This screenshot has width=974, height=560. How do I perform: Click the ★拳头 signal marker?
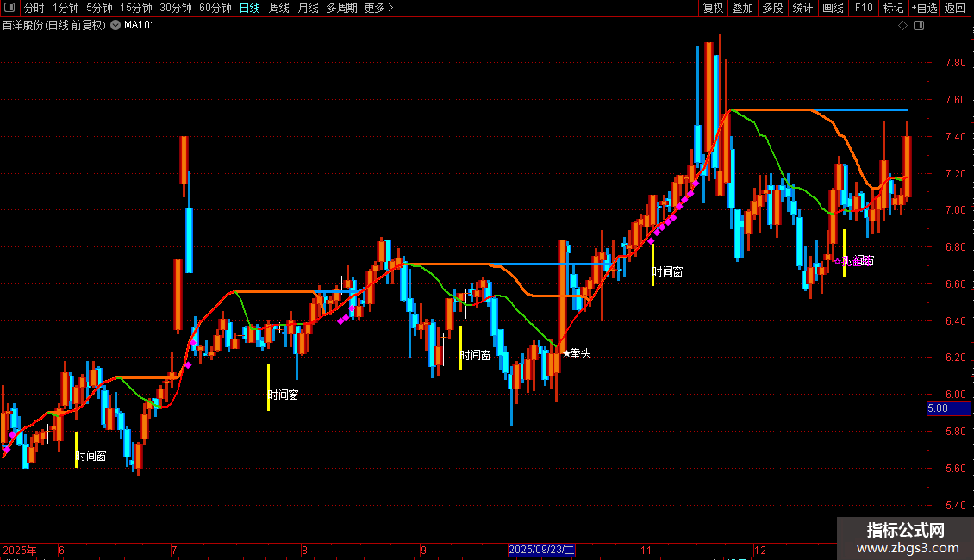pyautogui.click(x=577, y=353)
